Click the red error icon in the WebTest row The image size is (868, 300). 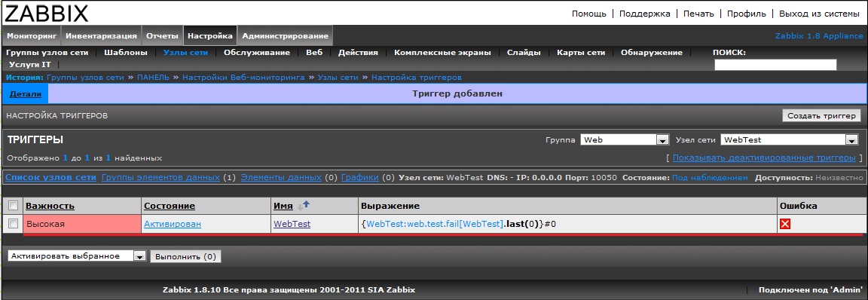(784, 224)
